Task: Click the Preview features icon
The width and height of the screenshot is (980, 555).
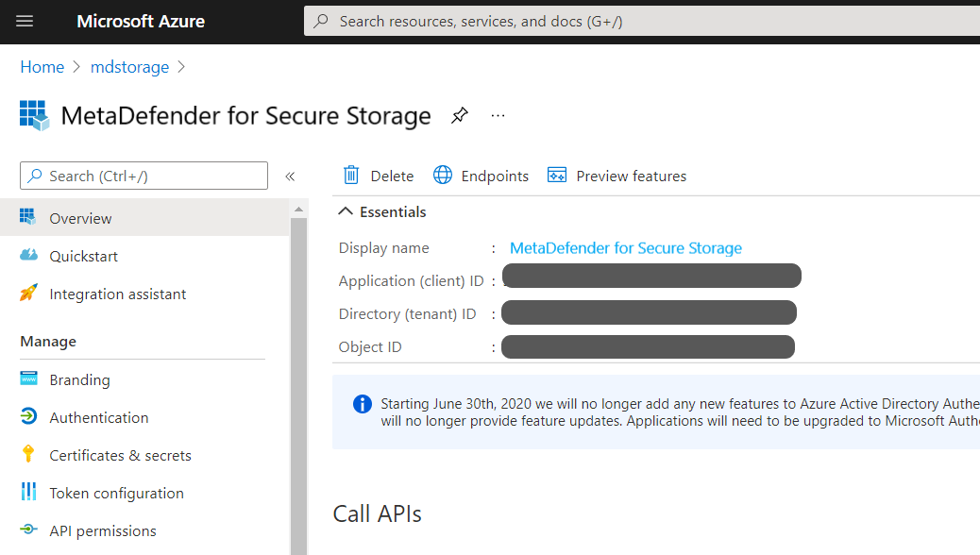Action: [x=557, y=175]
